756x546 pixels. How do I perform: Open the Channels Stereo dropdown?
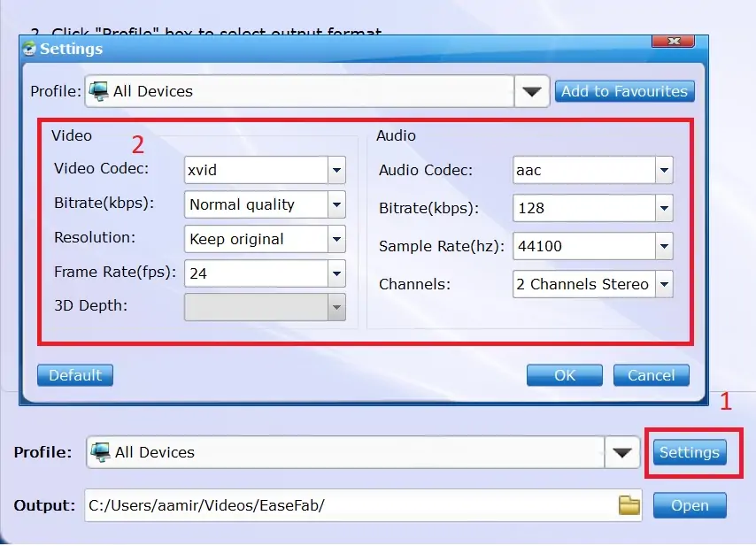point(664,284)
